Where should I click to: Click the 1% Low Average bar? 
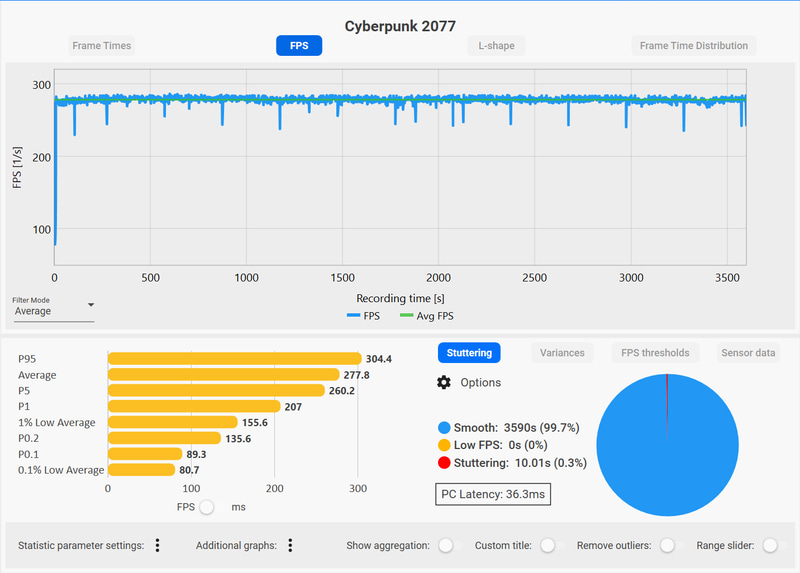click(x=173, y=422)
